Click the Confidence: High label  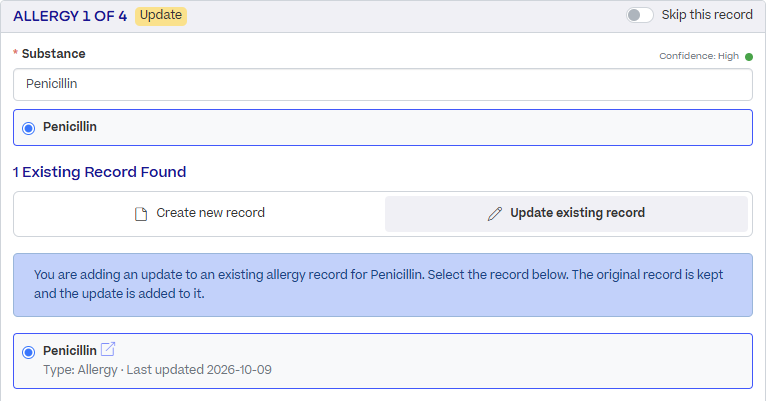699,56
